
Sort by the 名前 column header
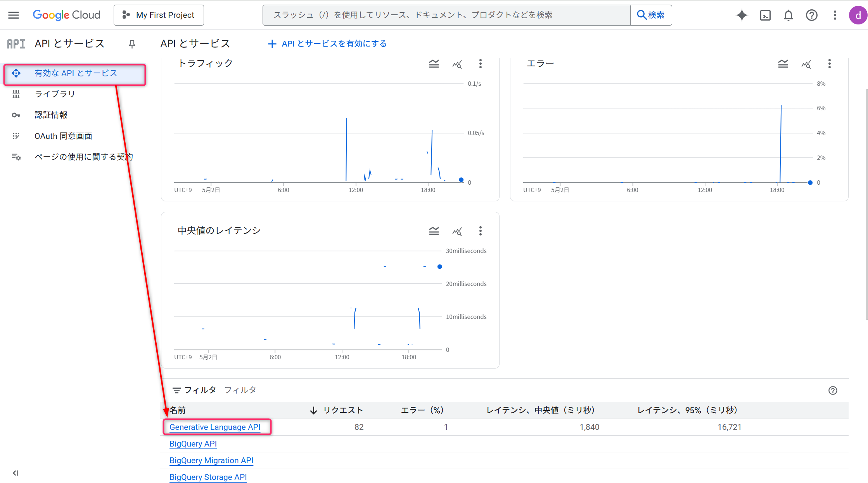click(178, 410)
